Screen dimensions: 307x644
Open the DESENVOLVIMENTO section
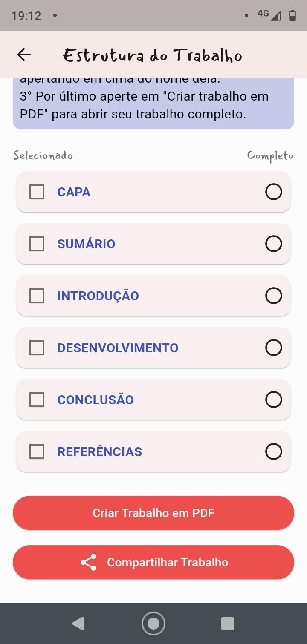click(118, 348)
